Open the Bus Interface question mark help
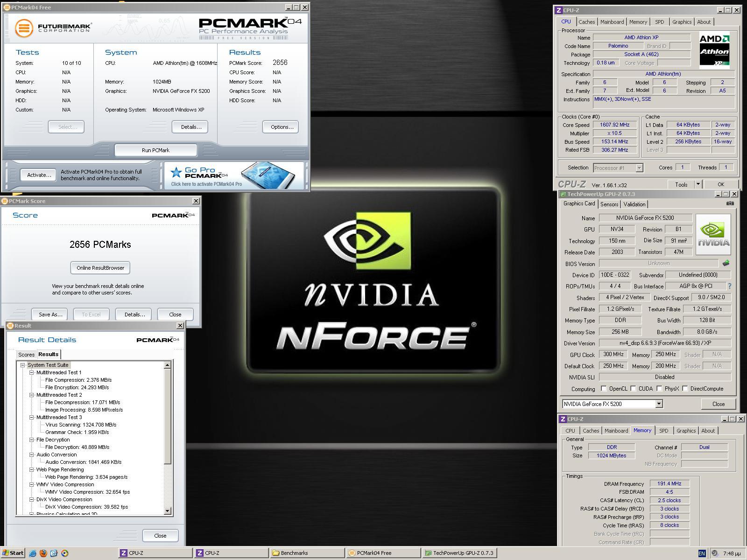This screenshot has width=747, height=560. (x=729, y=286)
